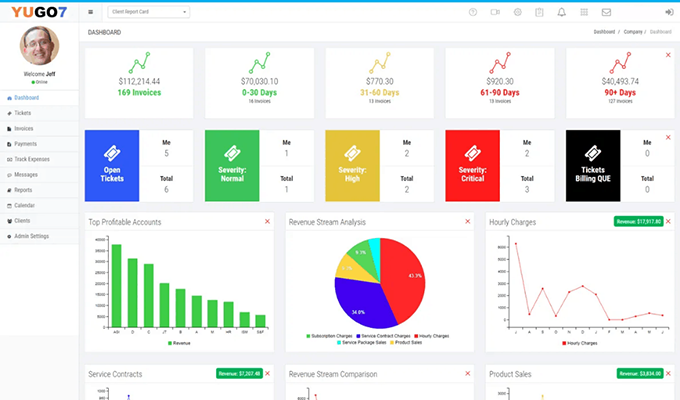The width and height of the screenshot is (680, 400).
Task: Click the logout arrow icon
Action: point(668,12)
